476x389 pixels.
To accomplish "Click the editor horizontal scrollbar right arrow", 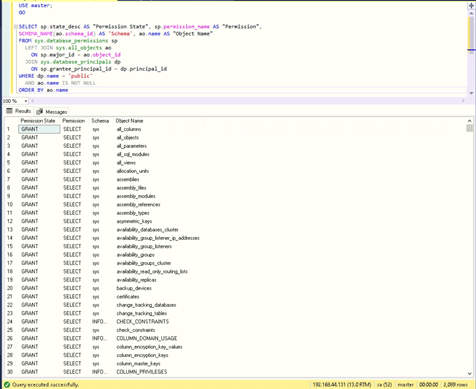I will 463,101.
